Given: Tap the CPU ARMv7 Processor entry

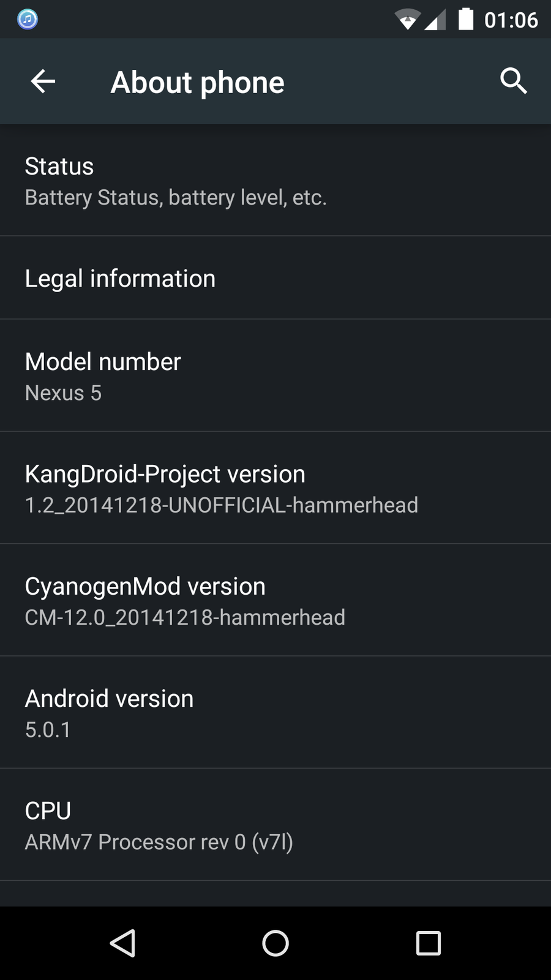Looking at the screenshot, I should (x=275, y=825).
